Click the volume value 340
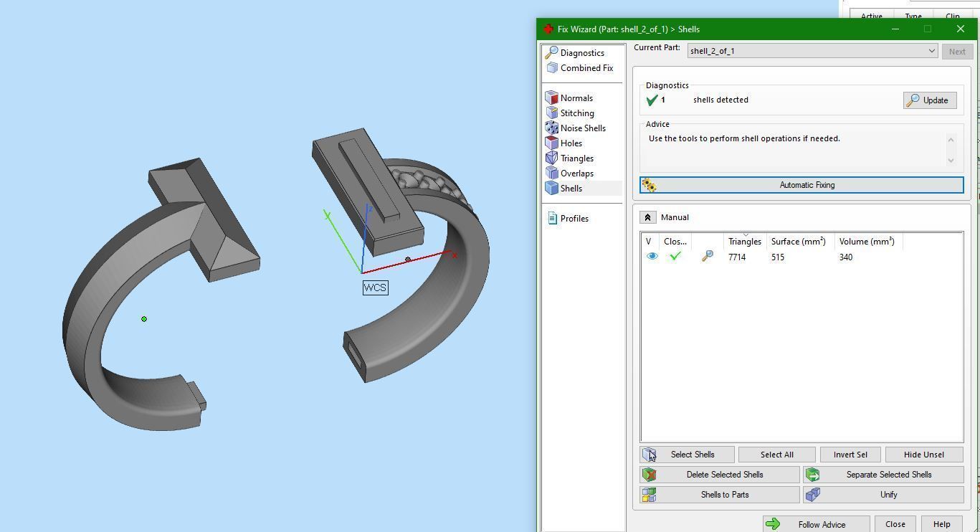 (846, 257)
